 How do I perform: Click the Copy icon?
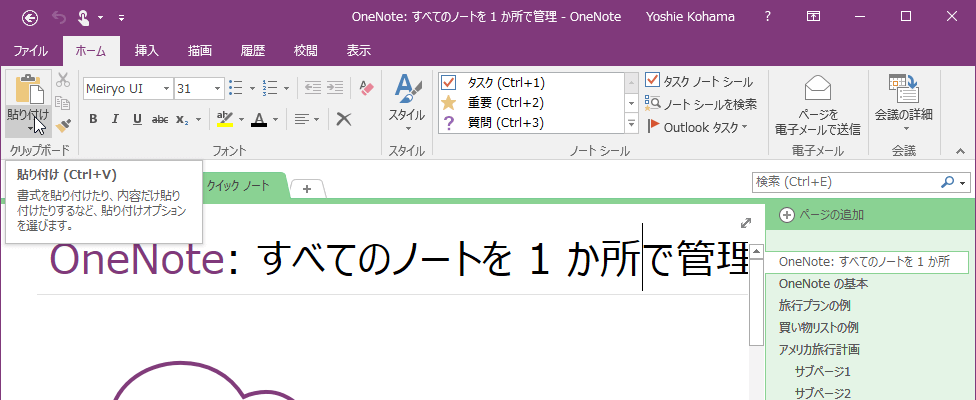pos(63,103)
